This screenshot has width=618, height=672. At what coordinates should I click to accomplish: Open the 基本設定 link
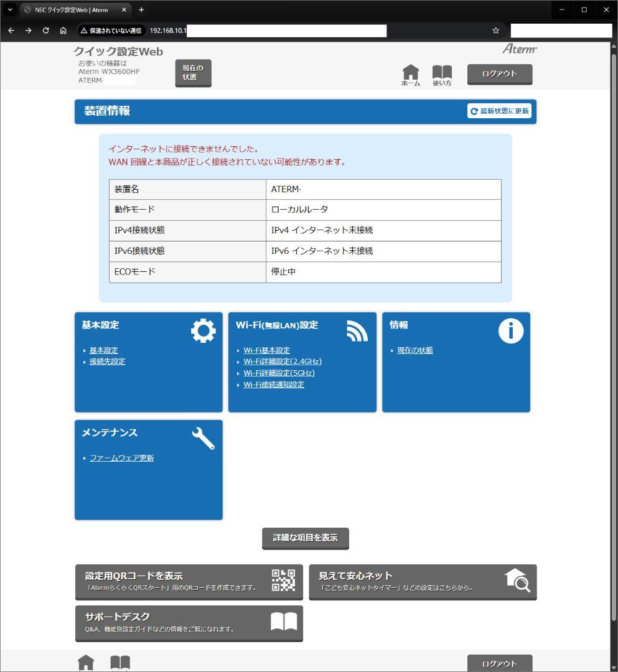coord(104,350)
